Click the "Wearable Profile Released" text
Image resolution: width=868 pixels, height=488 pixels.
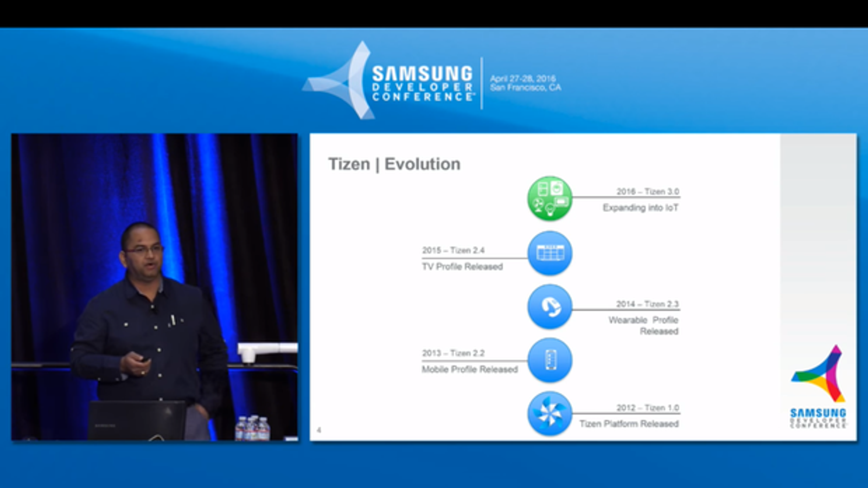coord(643,325)
